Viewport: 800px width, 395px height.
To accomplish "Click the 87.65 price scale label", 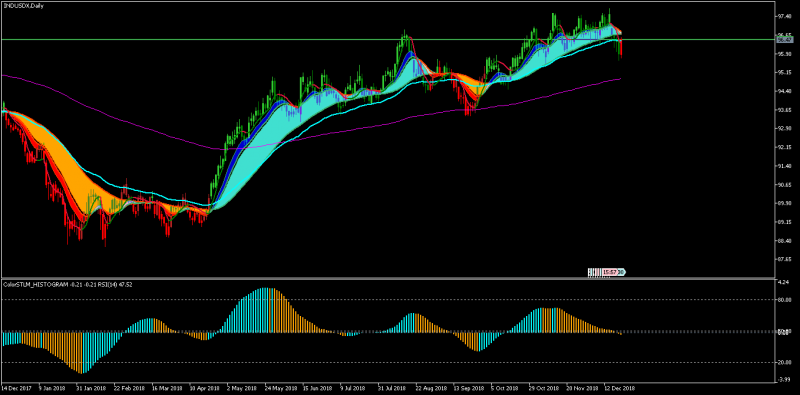I will click(x=784, y=259).
